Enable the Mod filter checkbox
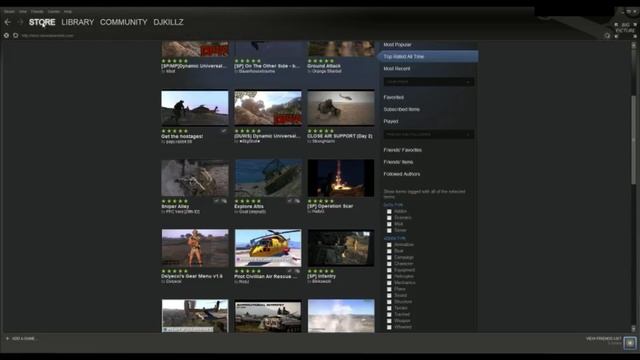The image size is (640, 360). (x=389, y=224)
